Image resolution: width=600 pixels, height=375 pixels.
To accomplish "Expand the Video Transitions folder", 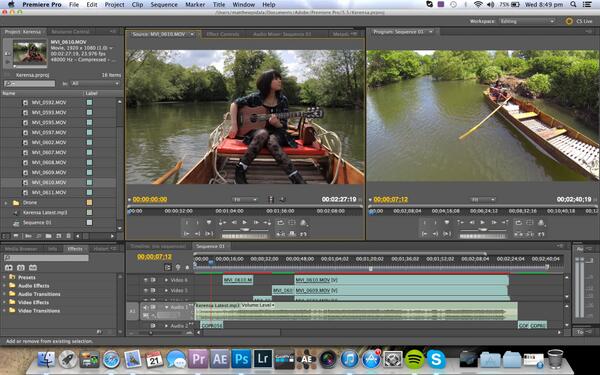I will pyautogui.click(x=5, y=311).
